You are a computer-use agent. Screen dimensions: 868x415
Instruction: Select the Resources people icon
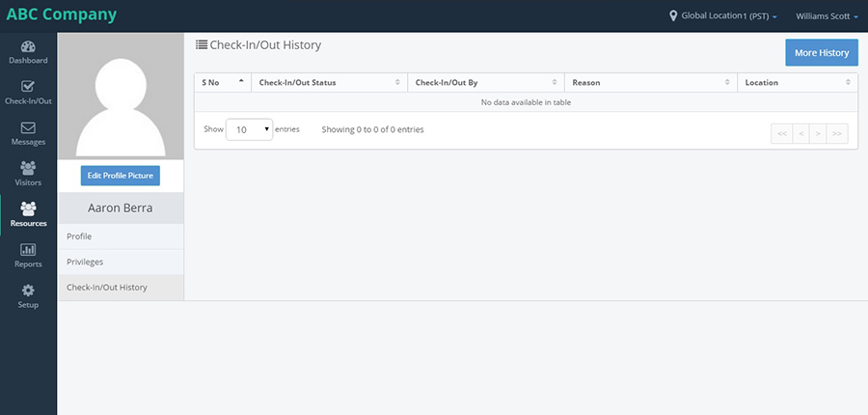click(28, 208)
